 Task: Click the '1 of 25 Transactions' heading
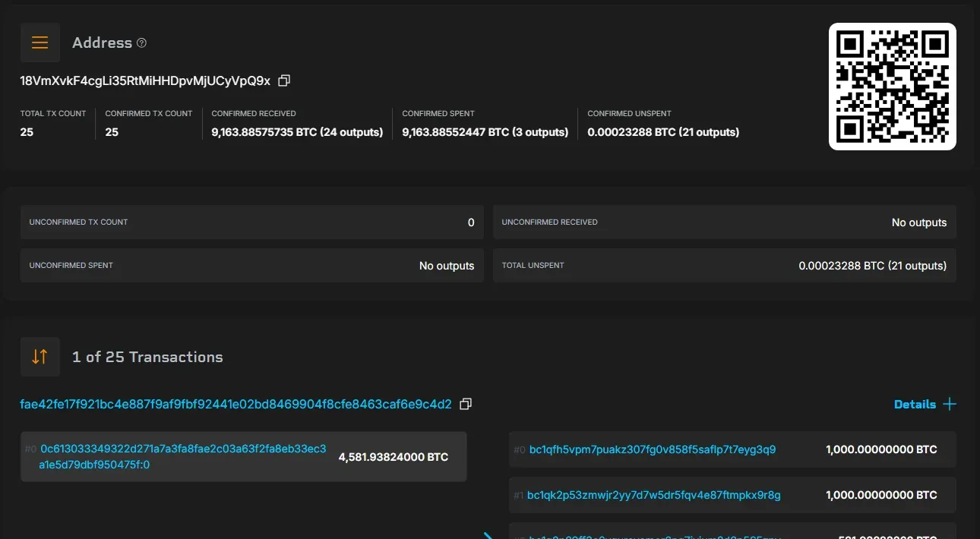click(x=147, y=357)
